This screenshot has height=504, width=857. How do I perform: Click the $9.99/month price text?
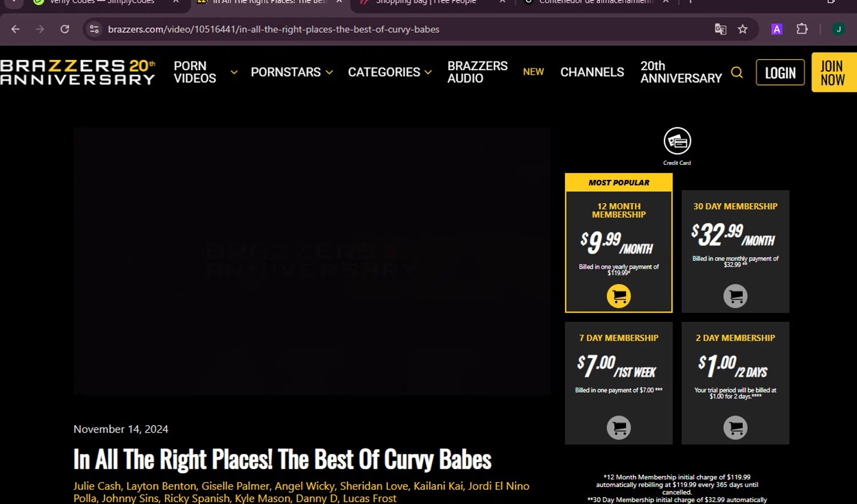click(616, 243)
